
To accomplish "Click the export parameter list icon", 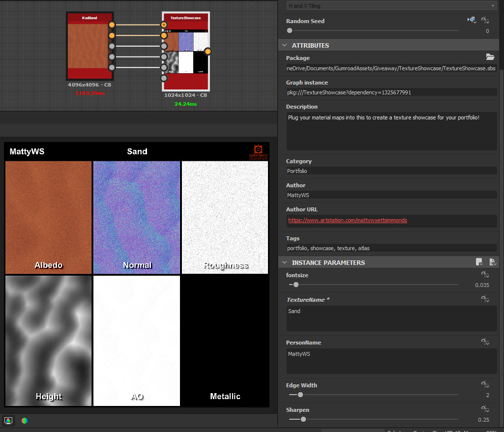I will pyautogui.click(x=493, y=262).
